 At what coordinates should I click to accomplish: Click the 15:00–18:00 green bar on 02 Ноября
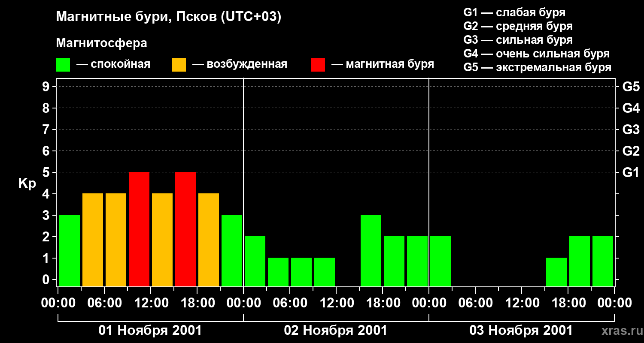[x=371, y=250]
